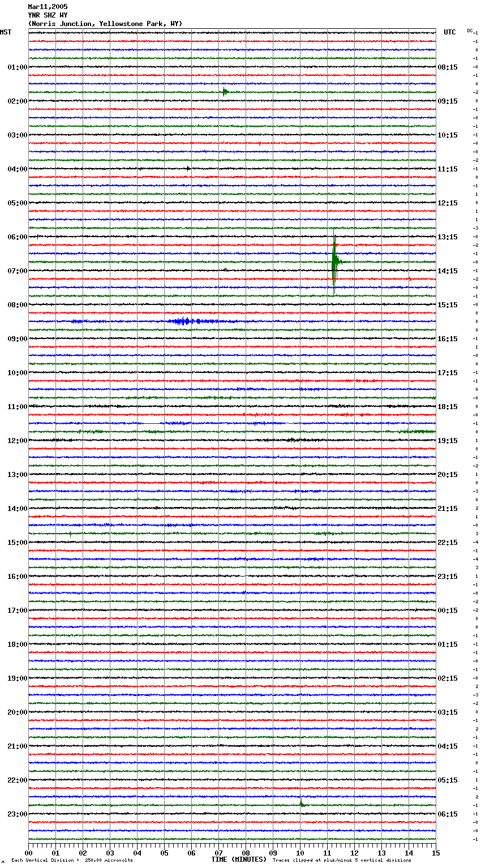Click the small green event on the 22:45 trace
Viewport: 481px width, 868px height.
click(x=302, y=804)
